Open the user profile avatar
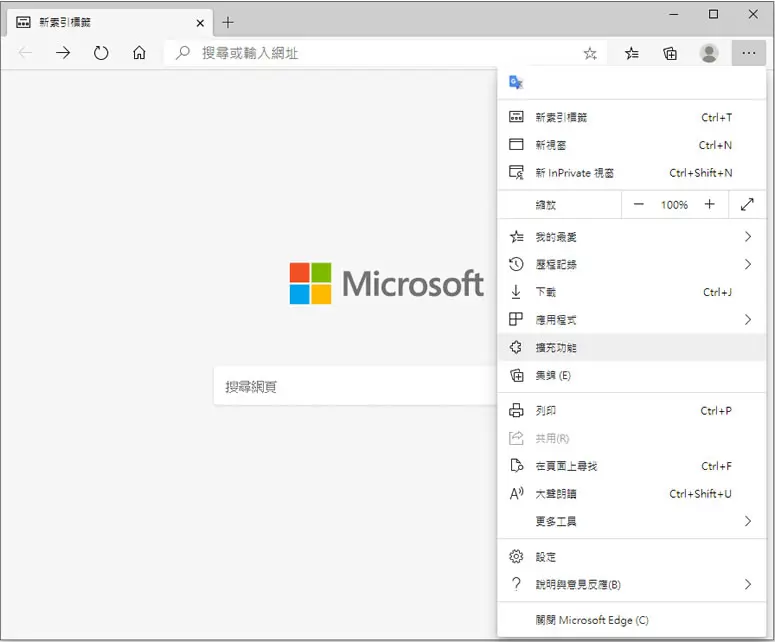 [x=709, y=53]
